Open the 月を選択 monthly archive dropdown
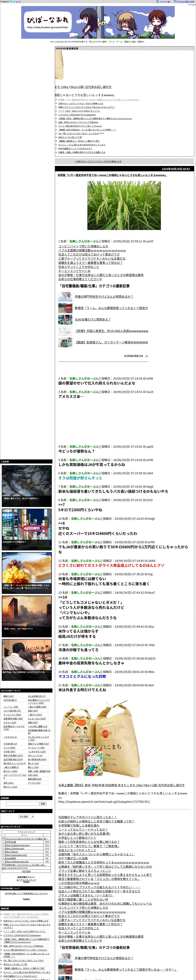The height and width of the screenshot is (980, 196). [x=26, y=816]
